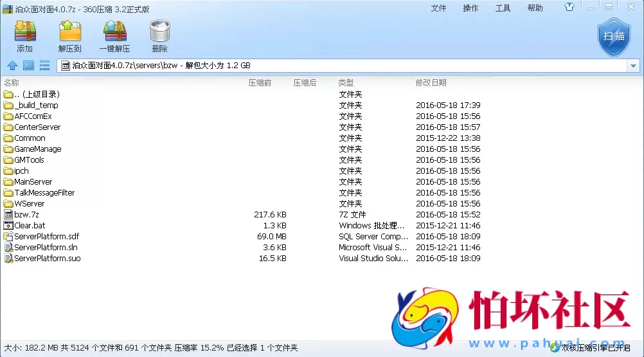Click the parent directory (上级目录) folder icon
The image size is (644, 357).
click(8, 95)
